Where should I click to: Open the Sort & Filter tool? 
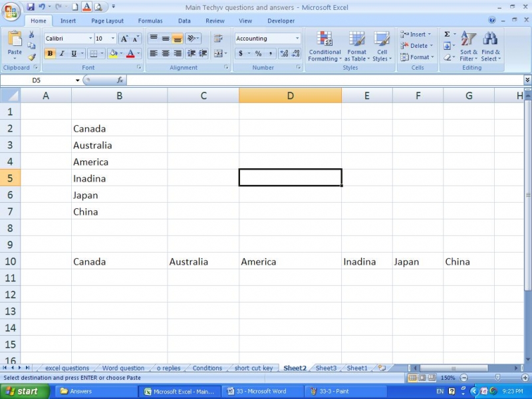[x=469, y=47]
